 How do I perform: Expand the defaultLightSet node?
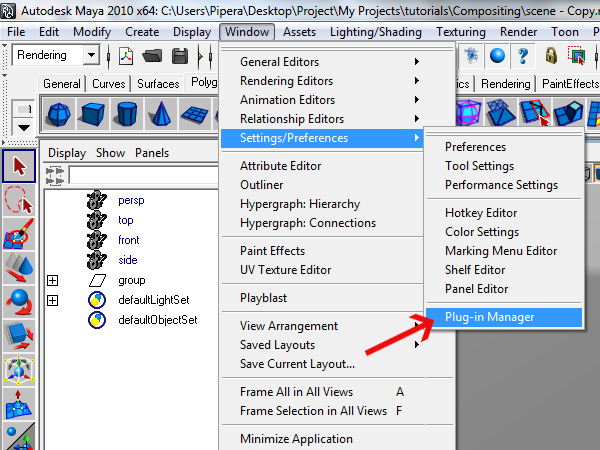(52, 300)
